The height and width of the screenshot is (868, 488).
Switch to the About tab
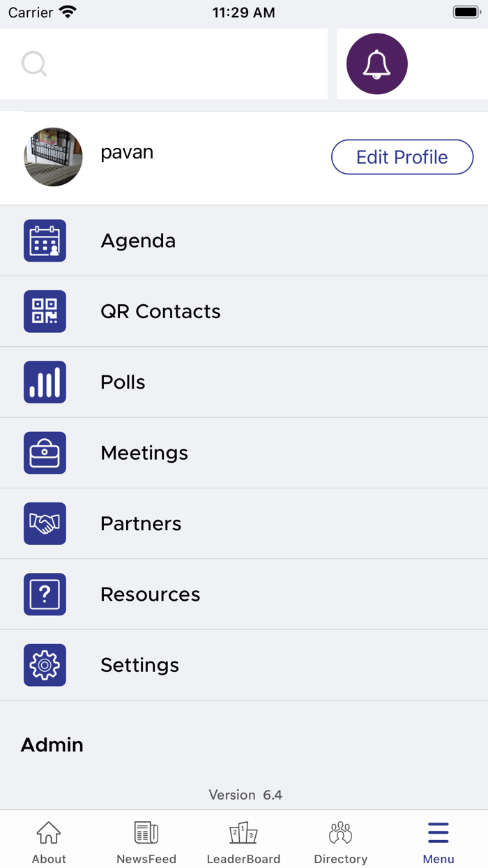(x=49, y=842)
